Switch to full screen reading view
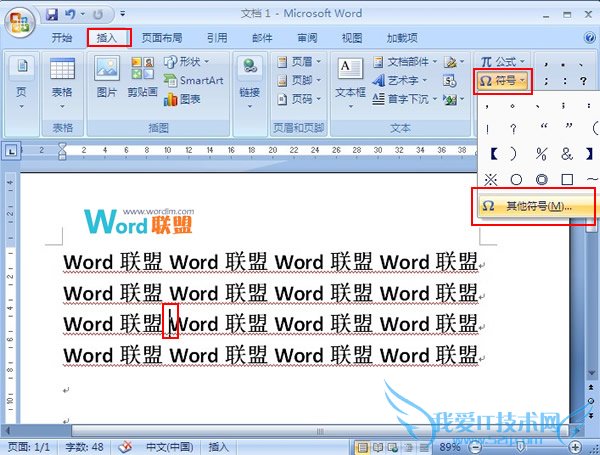The width and height of the screenshot is (600, 455). [x=378, y=447]
